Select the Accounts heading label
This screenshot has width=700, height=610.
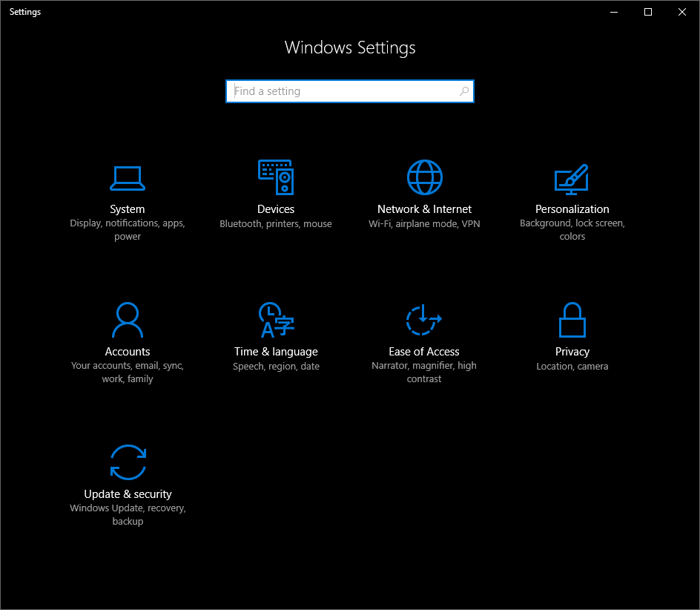128,352
